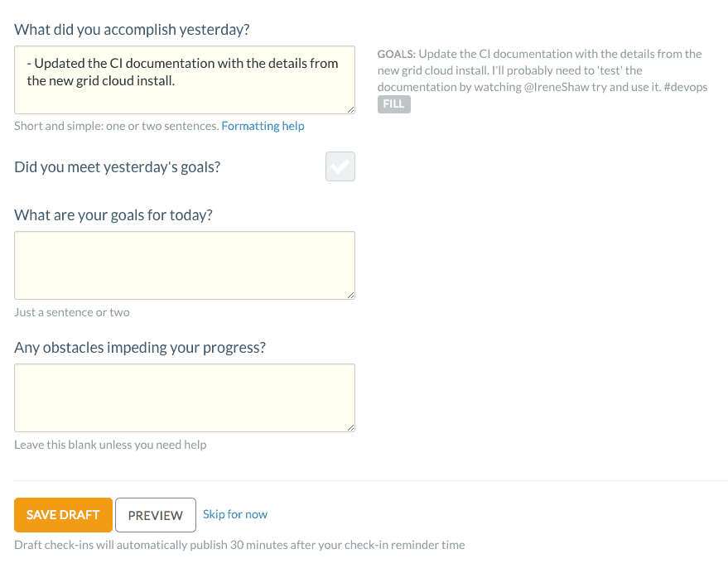Click the resize grip on the goals box
Viewport: 728px width, 573px height.
point(351,294)
